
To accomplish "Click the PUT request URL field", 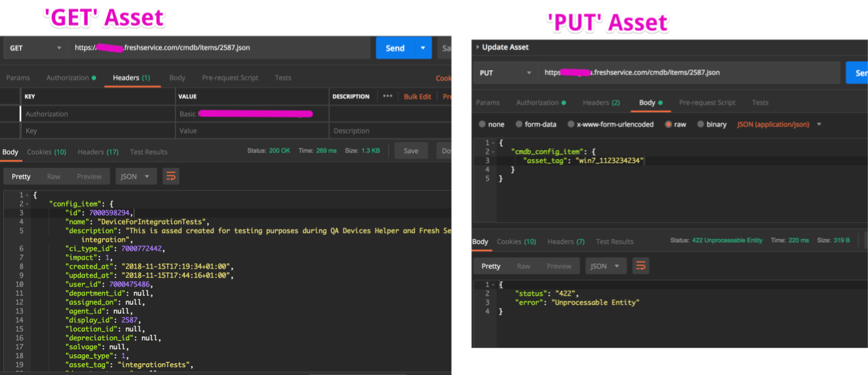I will 689,73.
